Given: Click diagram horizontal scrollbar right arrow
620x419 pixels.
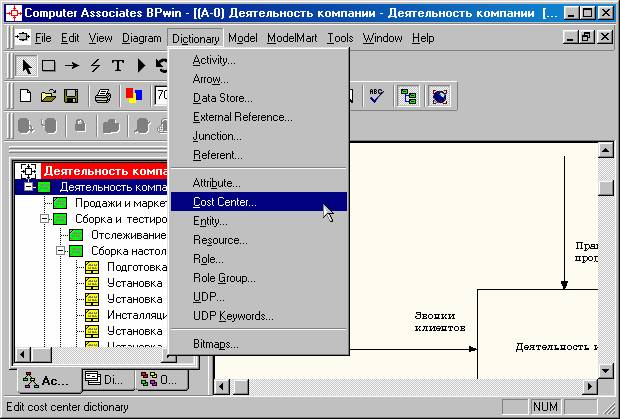Looking at the screenshot, I should point(590,386).
